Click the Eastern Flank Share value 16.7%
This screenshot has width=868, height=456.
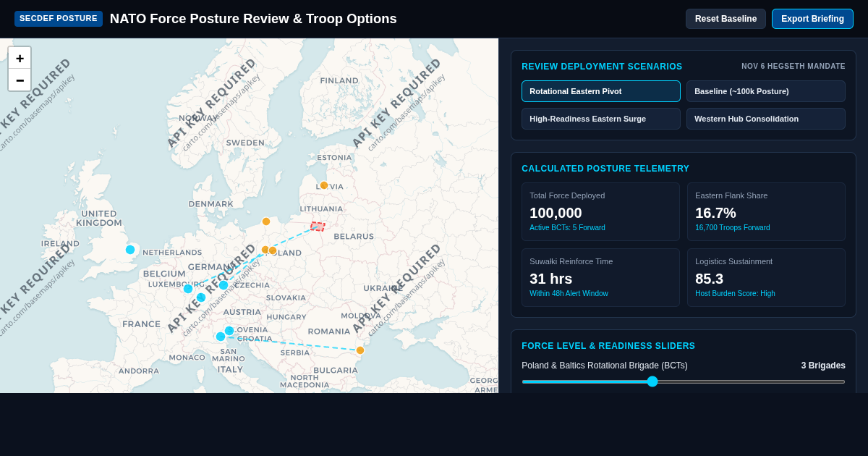pyautogui.click(x=715, y=213)
